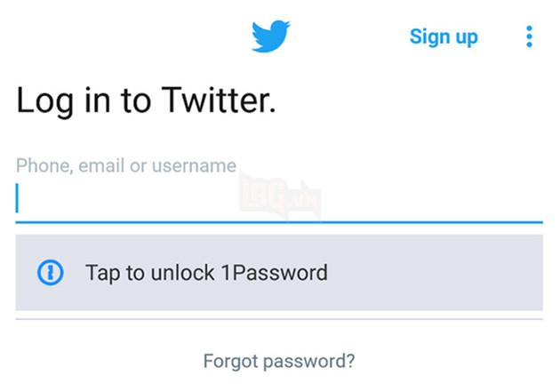The image size is (560, 392).
Task: Click the word password in Forgot password?
Action: tap(309, 362)
